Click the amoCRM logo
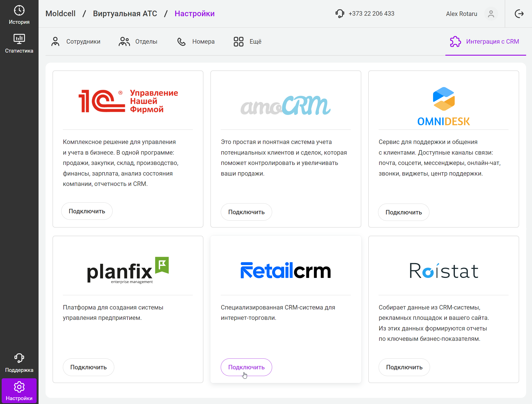The height and width of the screenshot is (404, 532). tap(286, 105)
